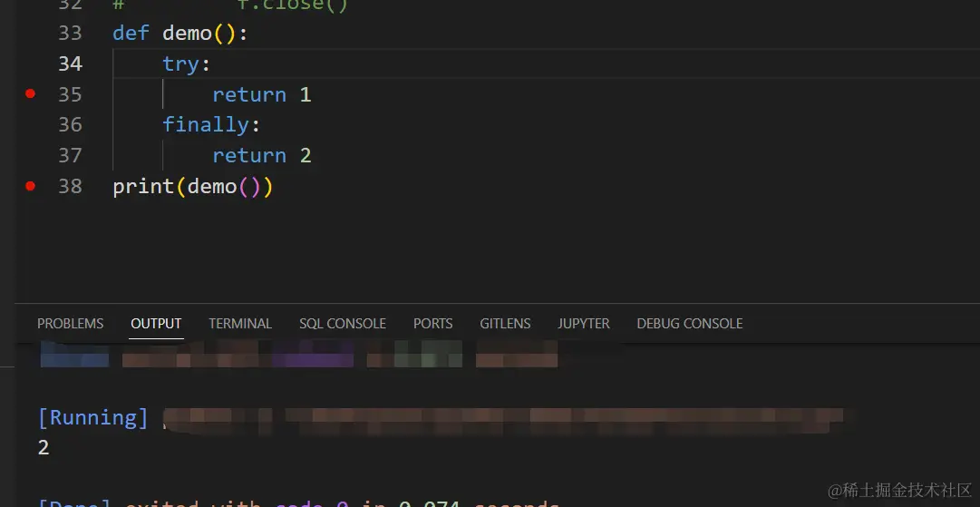Toggle the breakpoint dot on line 38
The height and width of the screenshot is (507, 980).
pos(30,186)
